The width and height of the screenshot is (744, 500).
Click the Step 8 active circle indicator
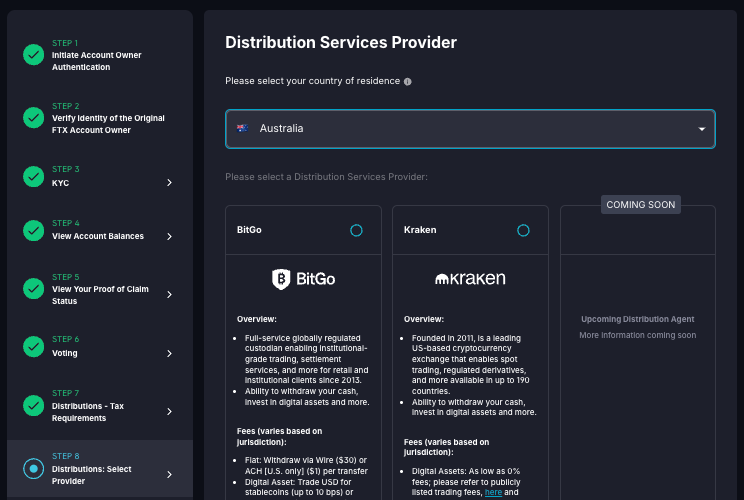(34, 469)
